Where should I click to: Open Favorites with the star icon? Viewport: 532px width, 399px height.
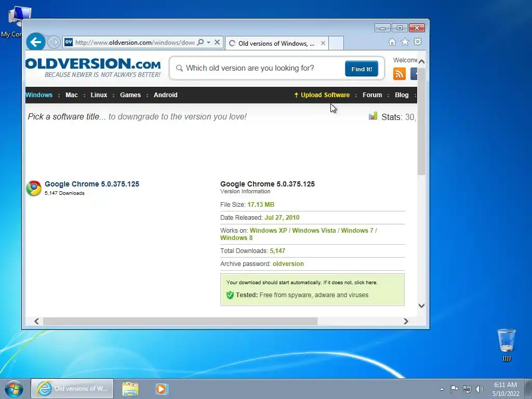405,42
